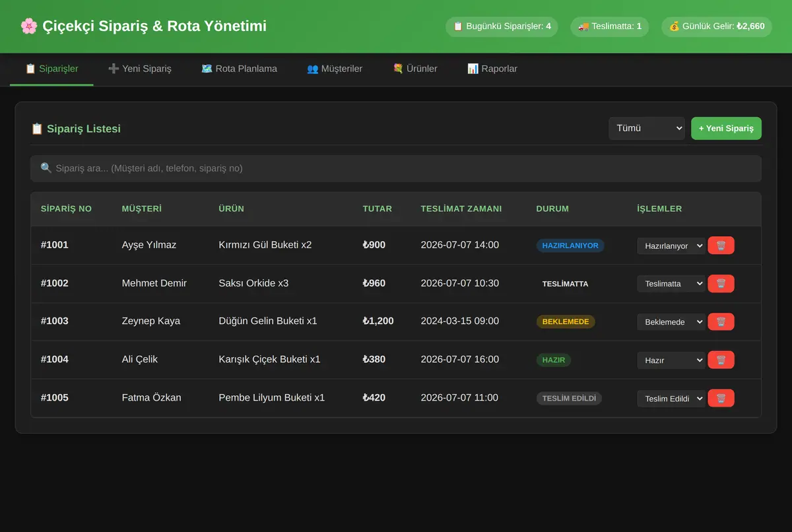Click product Pembe Lilyum Buketi x1

[272, 398]
